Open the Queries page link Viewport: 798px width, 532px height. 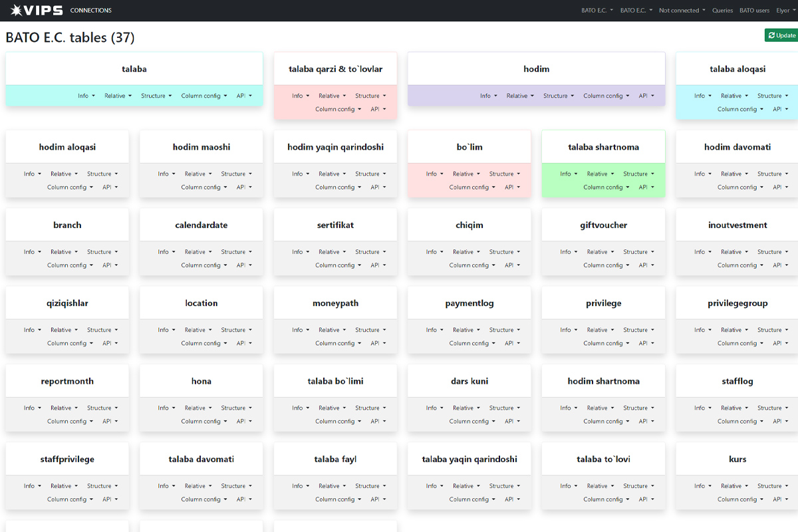tap(722, 11)
